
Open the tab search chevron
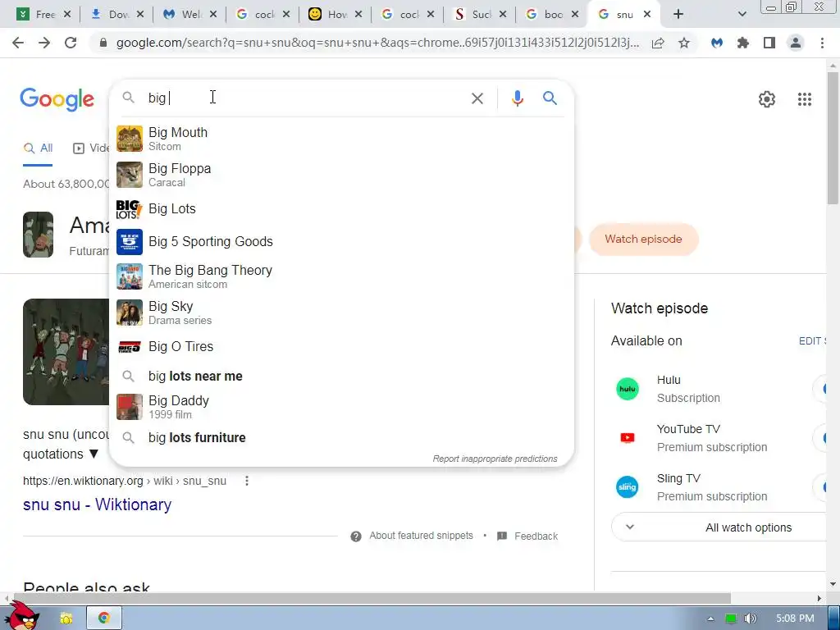pyautogui.click(x=742, y=15)
